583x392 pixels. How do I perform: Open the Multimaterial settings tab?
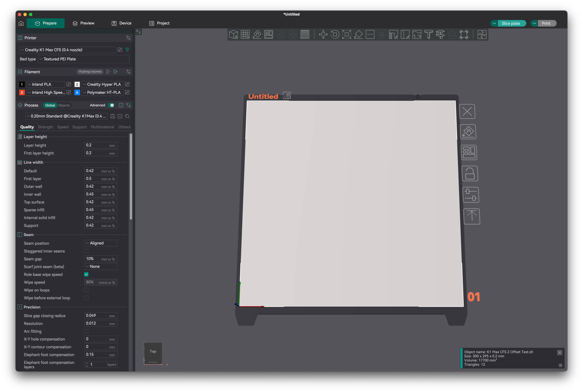point(102,127)
